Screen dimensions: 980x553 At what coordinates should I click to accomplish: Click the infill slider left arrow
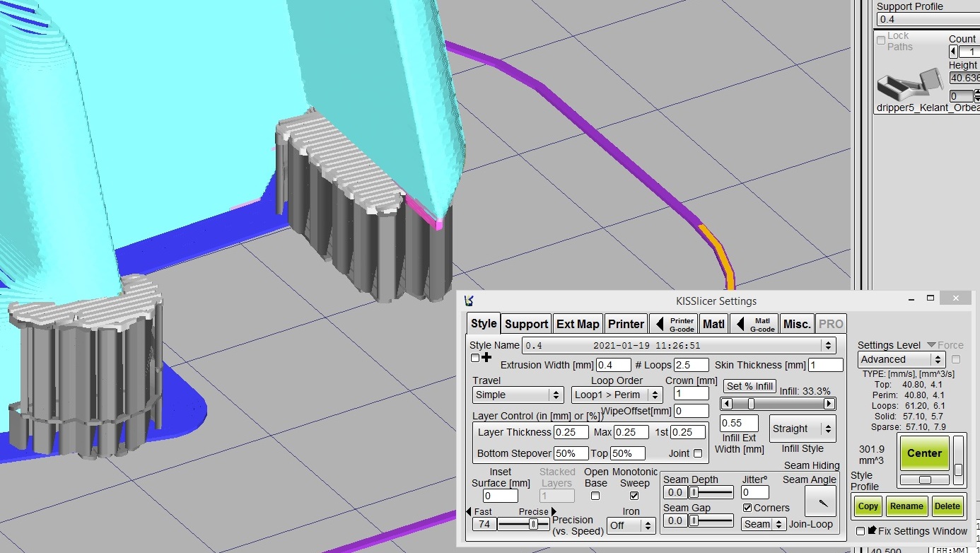pyautogui.click(x=726, y=404)
